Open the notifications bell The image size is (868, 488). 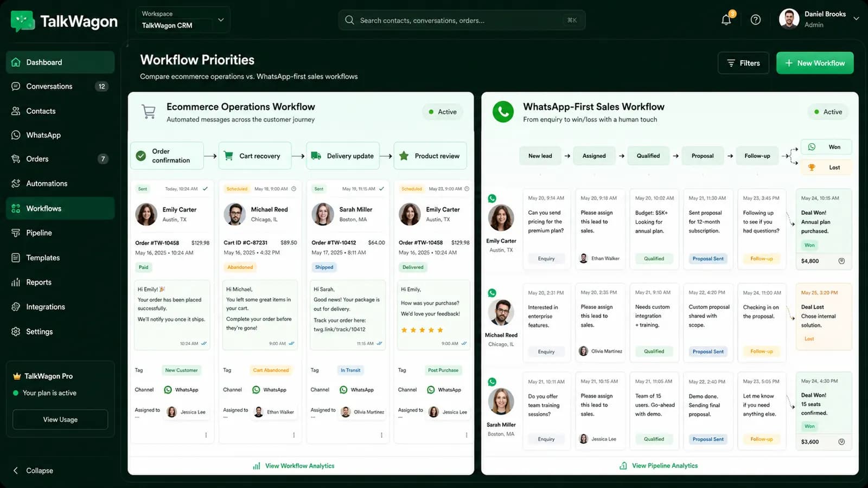coord(726,20)
